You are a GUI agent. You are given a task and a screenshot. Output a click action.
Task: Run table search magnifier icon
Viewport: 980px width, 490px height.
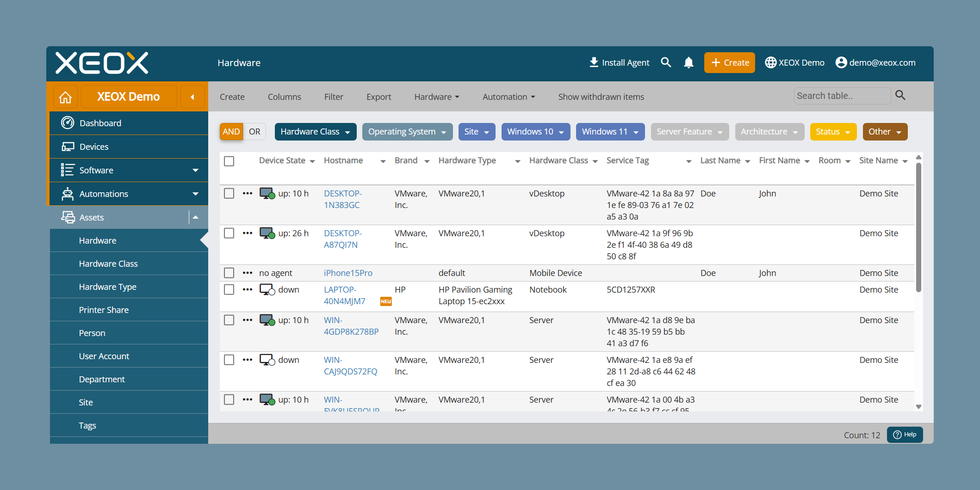[900, 95]
